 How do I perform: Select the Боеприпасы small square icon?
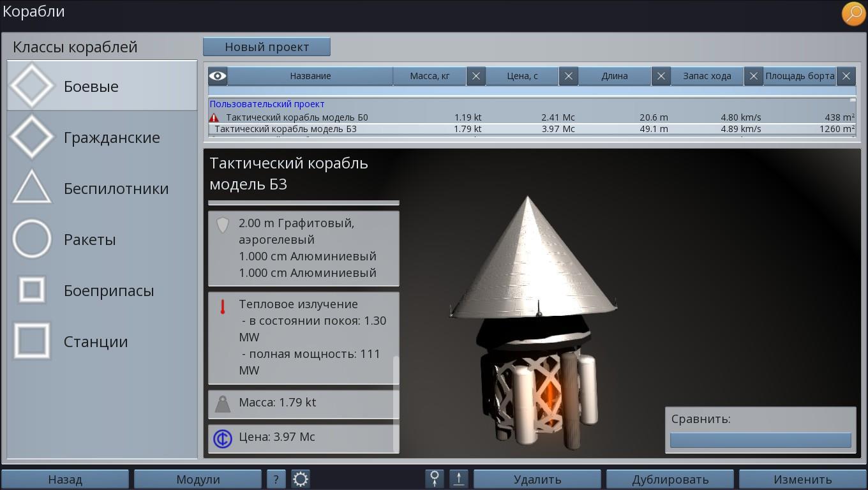point(32,290)
